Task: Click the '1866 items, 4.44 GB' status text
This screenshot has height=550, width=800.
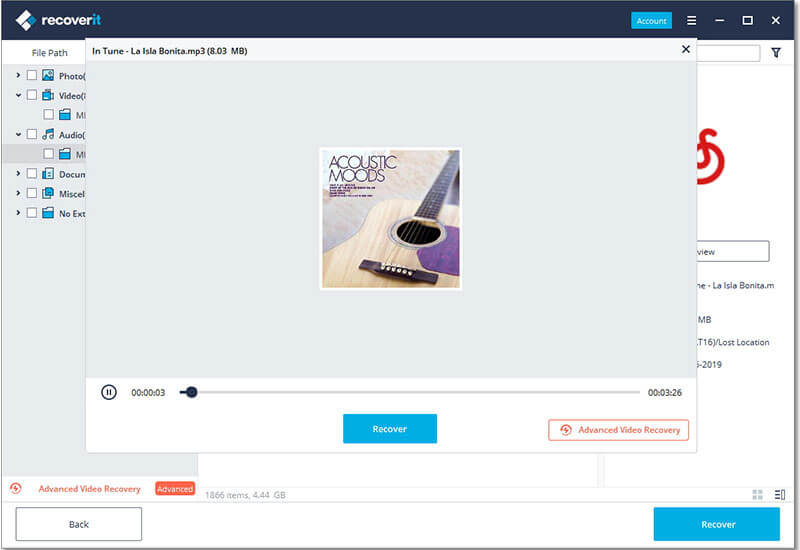Action: pos(245,495)
